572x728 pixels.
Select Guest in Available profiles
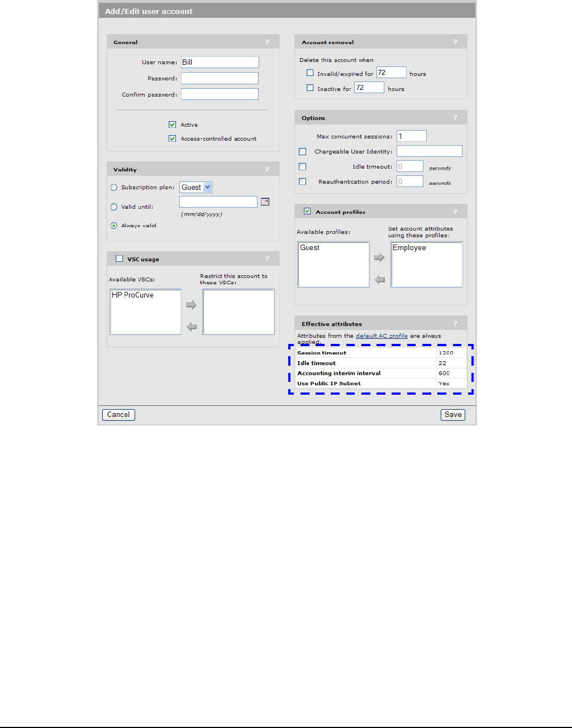[310, 247]
